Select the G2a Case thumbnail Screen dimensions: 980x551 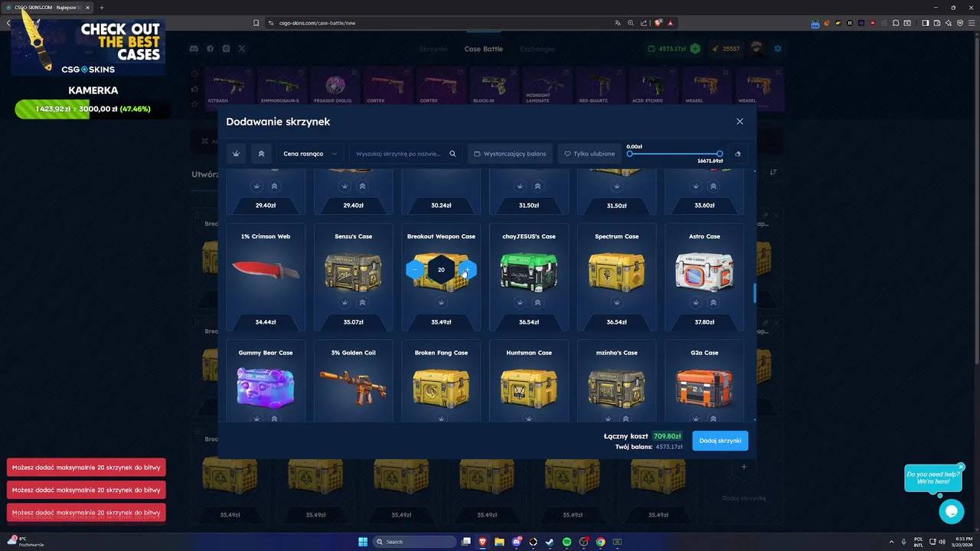click(704, 387)
